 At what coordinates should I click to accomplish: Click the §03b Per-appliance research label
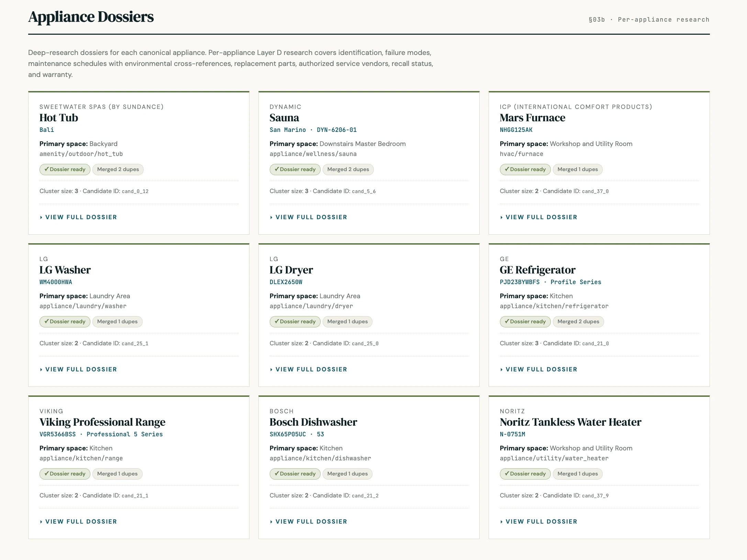pyautogui.click(x=649, y=20)
